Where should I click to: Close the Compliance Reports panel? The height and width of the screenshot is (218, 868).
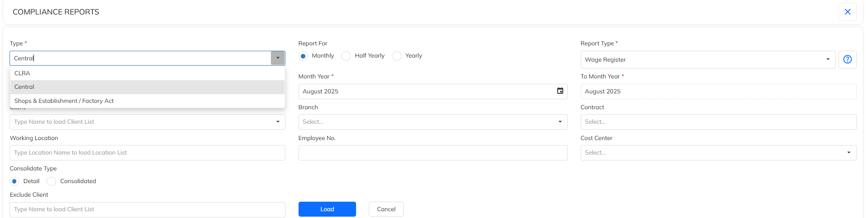pyautogui.click(x=847, y=12)
